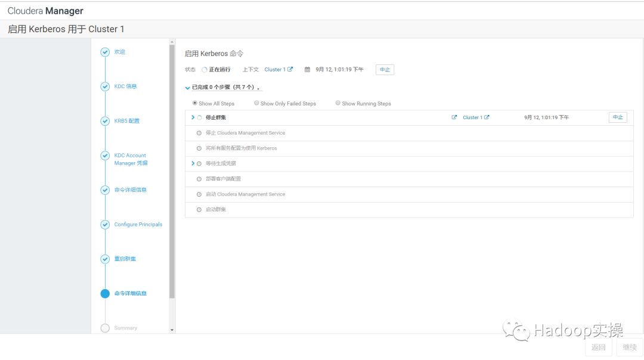Click the filled blue circle of the current step
Viewport: 644px width, 360px height.
click(105, 293)
